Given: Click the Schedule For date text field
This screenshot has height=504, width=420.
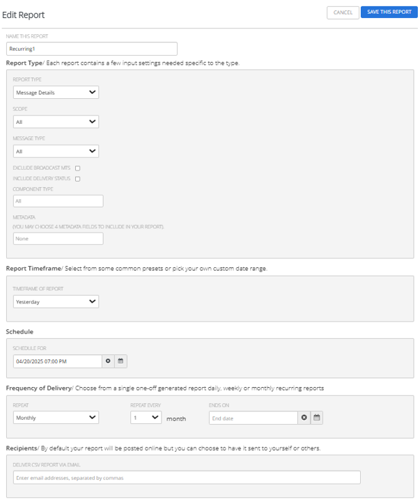Looking at the screenshot, I should (x=57, y=361).
